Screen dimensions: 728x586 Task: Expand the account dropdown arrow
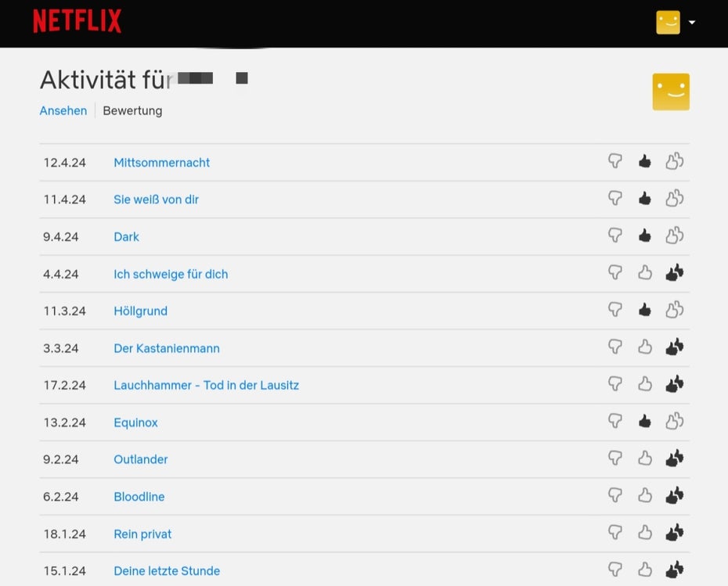tap(692, 22)
